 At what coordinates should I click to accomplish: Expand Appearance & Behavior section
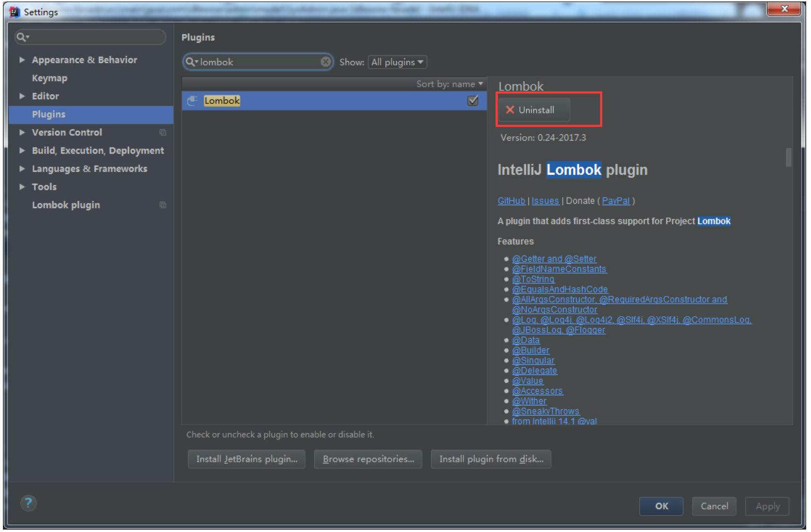pos(22,60)
